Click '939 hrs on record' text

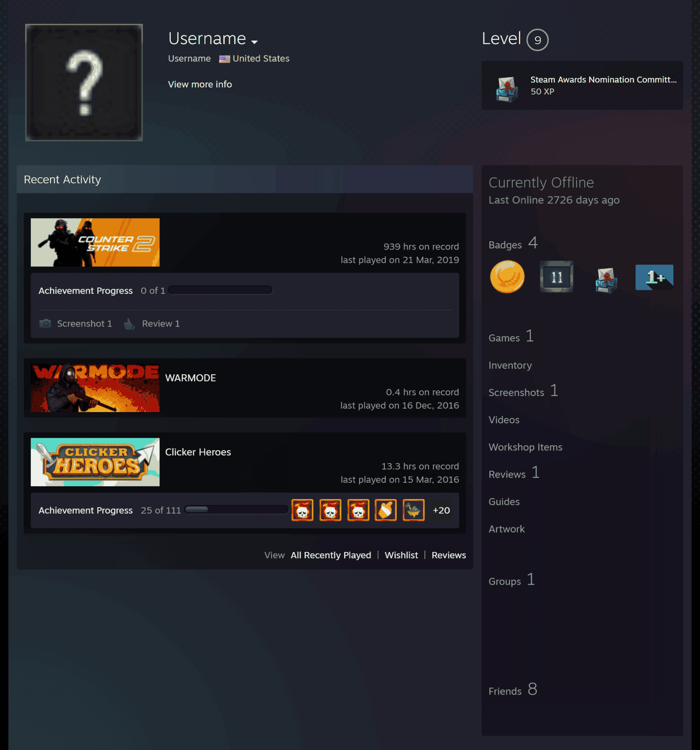click(x=421, y=246)
